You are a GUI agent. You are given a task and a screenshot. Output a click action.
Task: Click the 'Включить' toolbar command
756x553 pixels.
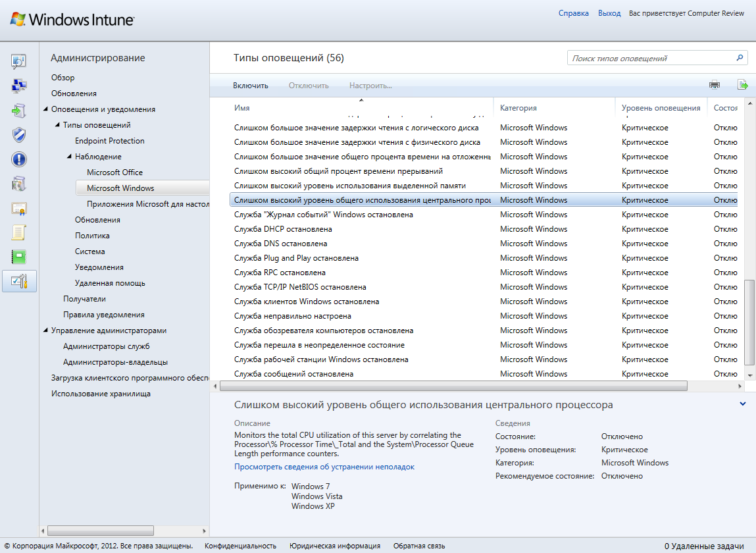tap(251, 86)
